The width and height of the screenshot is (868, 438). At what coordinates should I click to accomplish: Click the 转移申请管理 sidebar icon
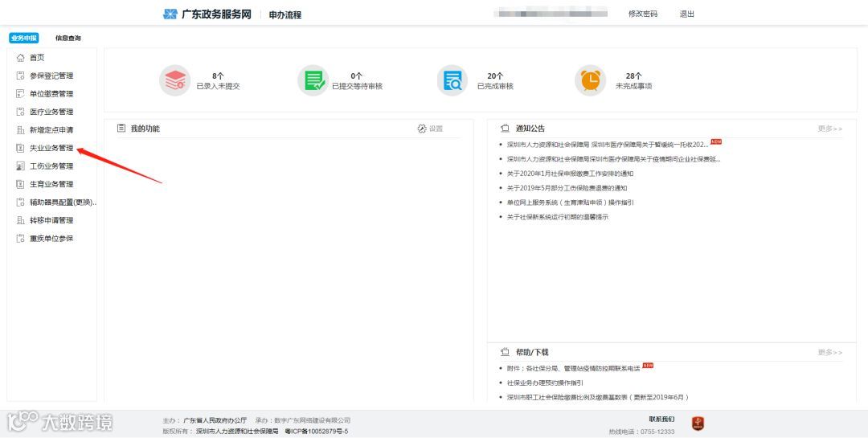click(x=20, y=220)
